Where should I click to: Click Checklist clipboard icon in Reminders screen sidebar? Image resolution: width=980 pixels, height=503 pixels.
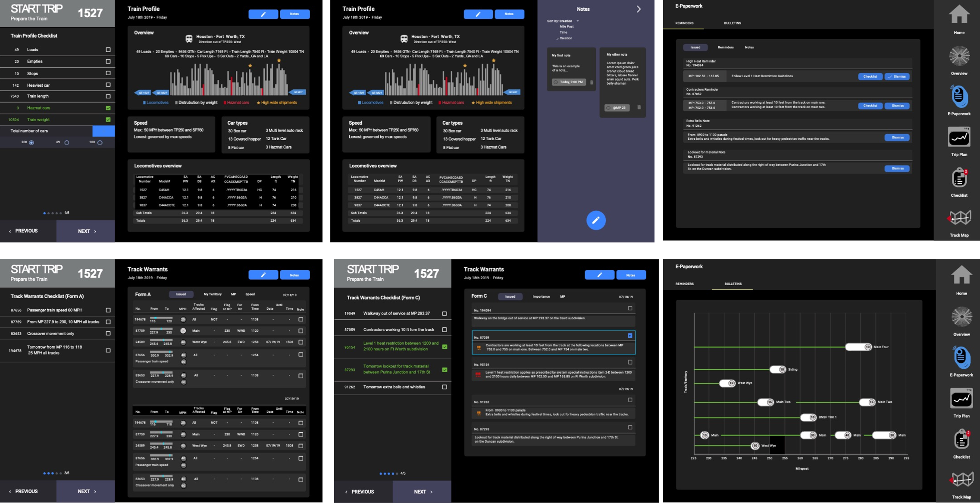pyautogui.click(x=958, y=178)
